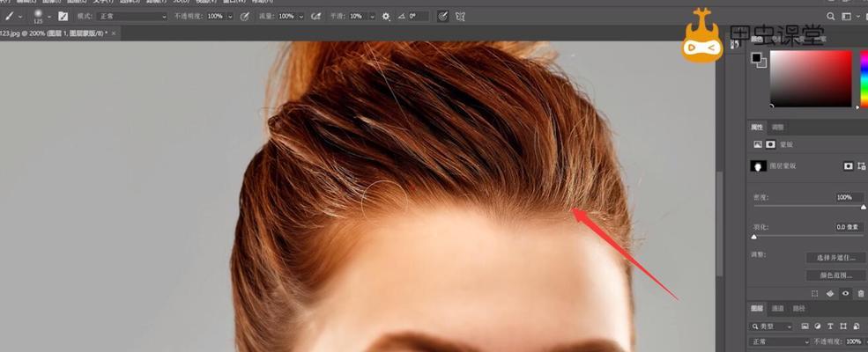
Task: Click the brush angle icon
Action: pyautogui.click(x=401, y=17)
